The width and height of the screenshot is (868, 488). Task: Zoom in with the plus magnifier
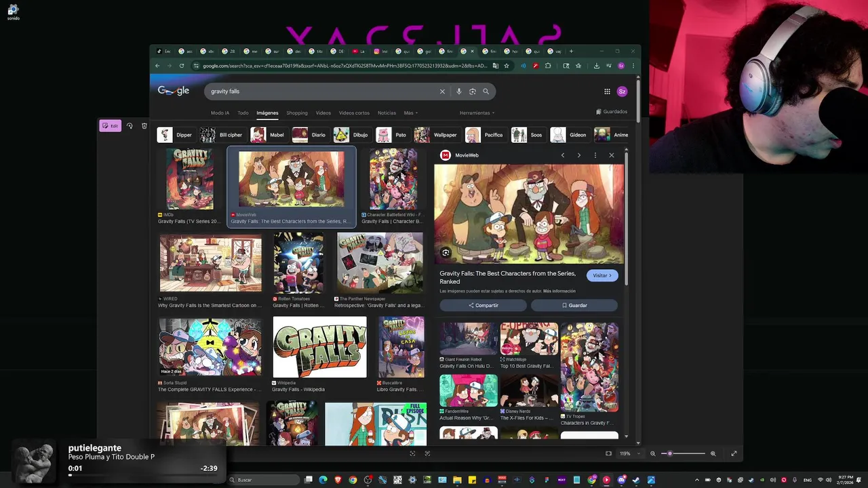(713, 453)
